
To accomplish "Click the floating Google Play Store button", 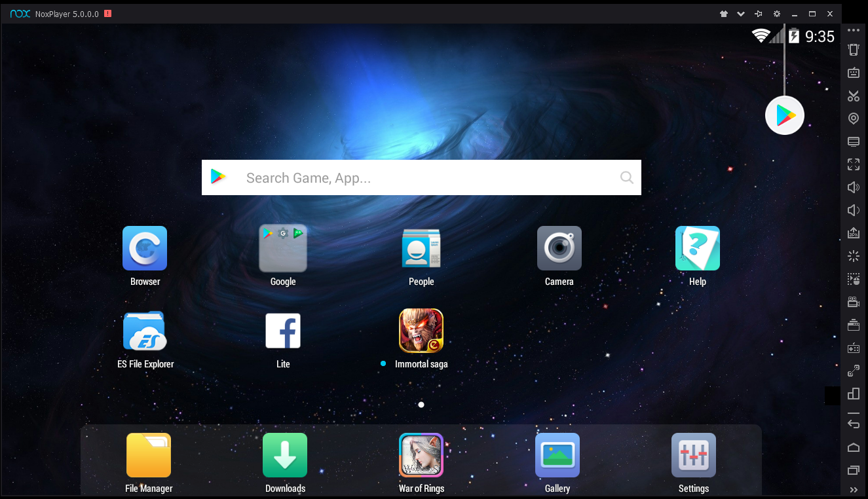I will [784, 116].
